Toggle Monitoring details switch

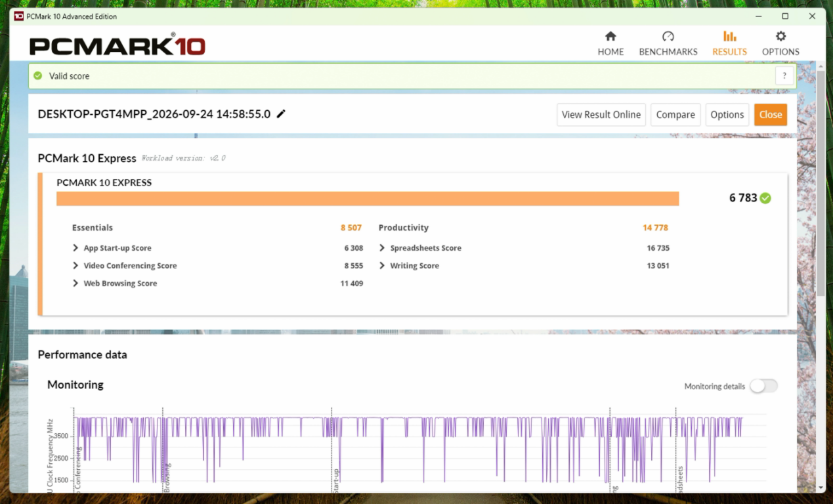(764, 386)
